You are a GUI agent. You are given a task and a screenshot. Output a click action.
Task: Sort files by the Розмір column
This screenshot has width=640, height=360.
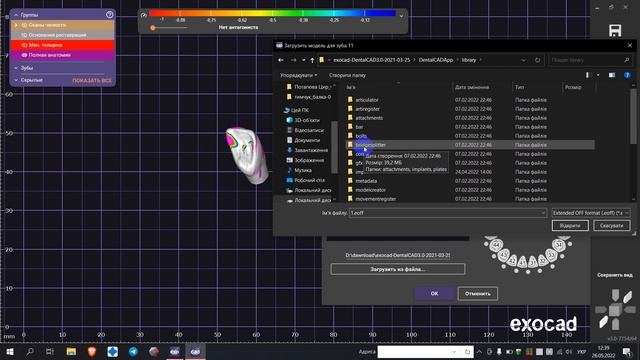click(x=573, y=87)
